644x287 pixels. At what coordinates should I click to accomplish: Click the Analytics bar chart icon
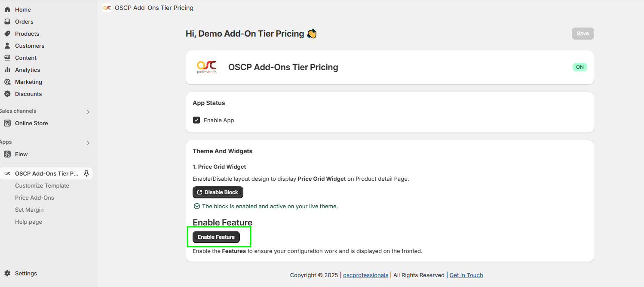coord(7,70)
